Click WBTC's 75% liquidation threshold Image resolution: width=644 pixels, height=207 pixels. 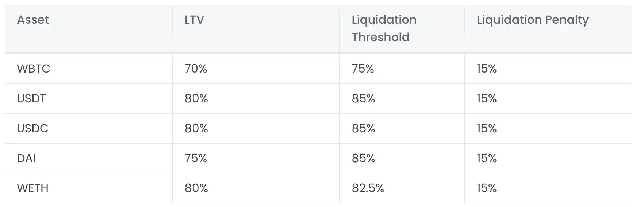coord(363,69)
